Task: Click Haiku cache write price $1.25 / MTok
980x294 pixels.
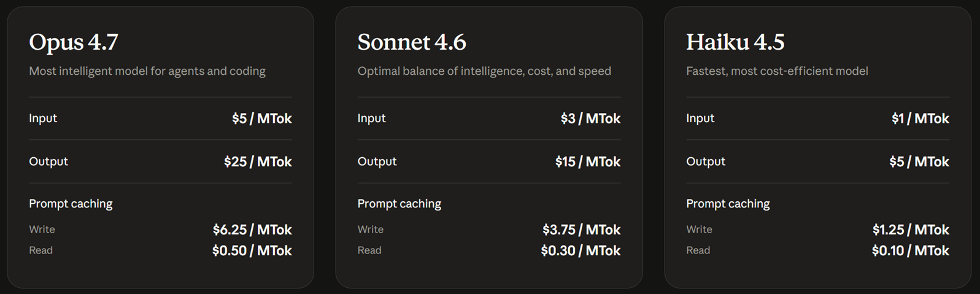Action: coord(911,230)
